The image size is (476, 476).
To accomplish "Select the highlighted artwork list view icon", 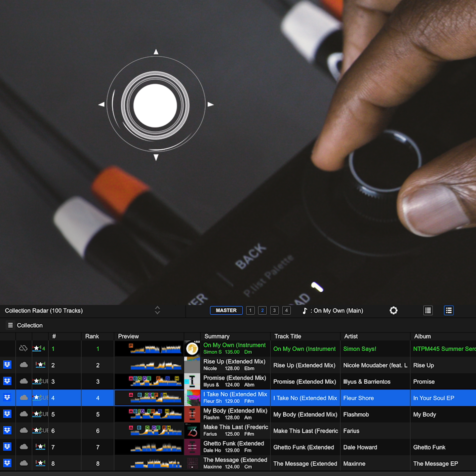I will tap(449, 310).
